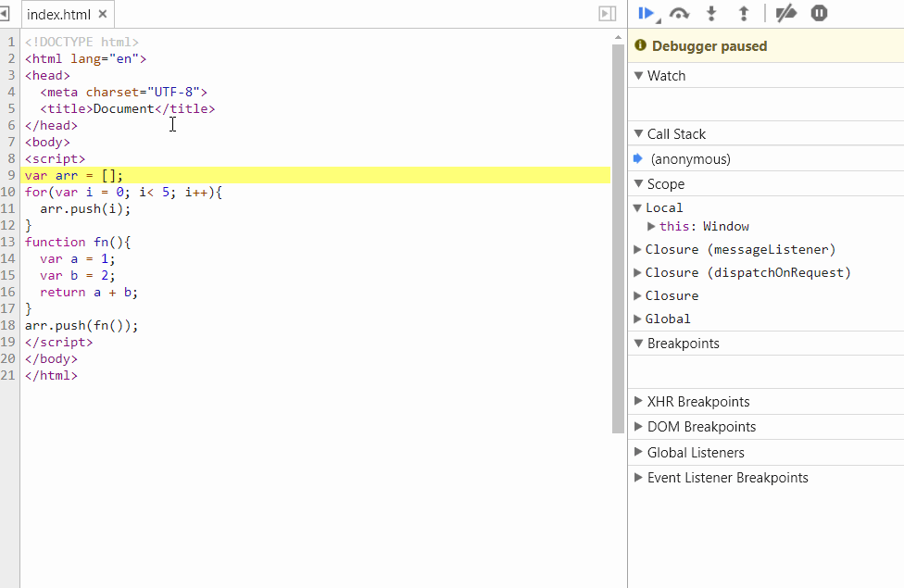Select the index.html file tab
Image resolution: width=904 pixels, height=588 pixels.
tap(58, 15)
